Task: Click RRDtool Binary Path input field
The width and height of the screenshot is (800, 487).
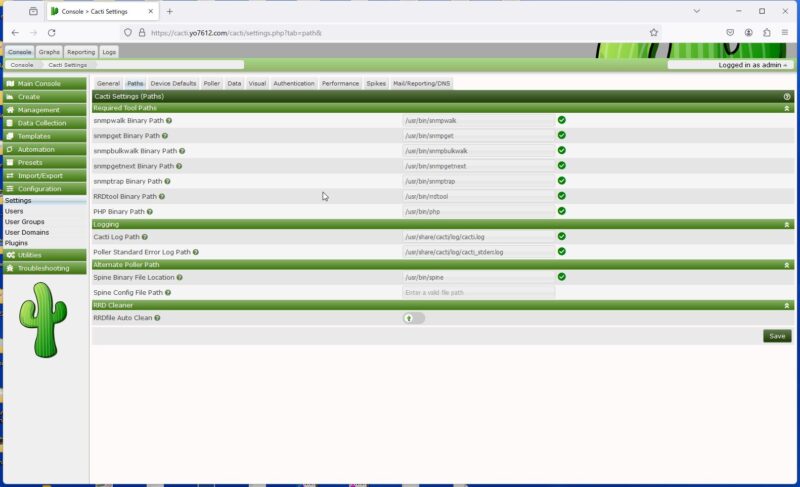Action: coord(479,196)
